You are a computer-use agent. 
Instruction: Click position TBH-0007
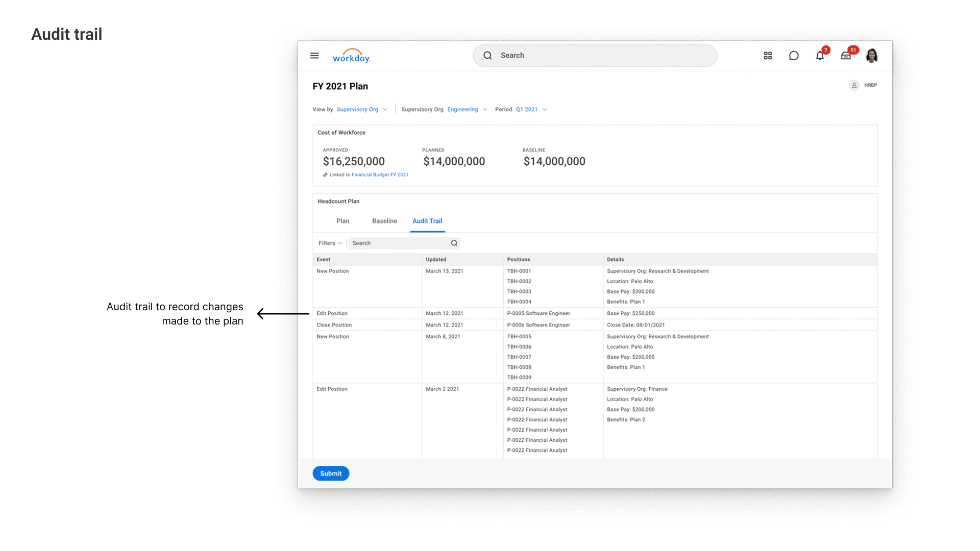(x=519, y=357)
